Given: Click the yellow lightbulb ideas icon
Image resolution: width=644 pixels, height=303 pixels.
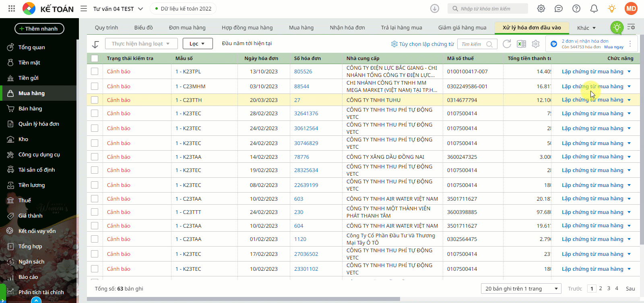Looking at the screenshot, I should 612,8.
